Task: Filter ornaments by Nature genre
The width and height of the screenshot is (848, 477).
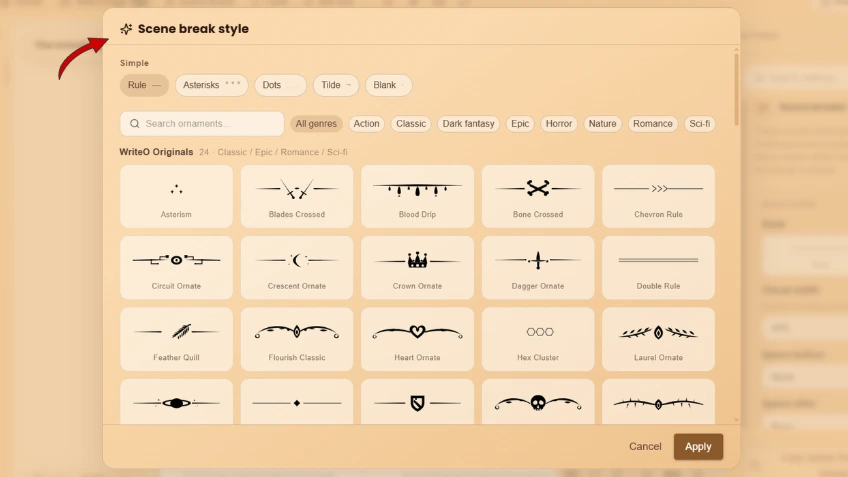Action: pos(602,124)
